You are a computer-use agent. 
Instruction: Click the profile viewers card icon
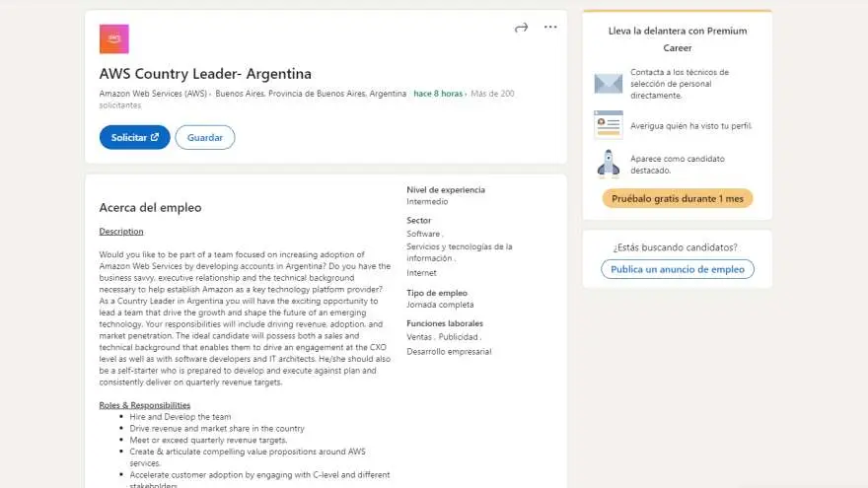click(x=608, y=124)
